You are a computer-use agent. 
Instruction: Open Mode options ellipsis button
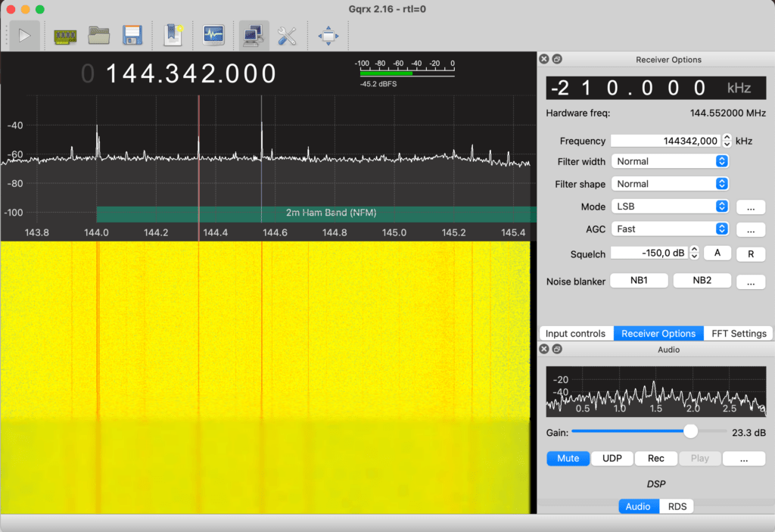point(751,207)
